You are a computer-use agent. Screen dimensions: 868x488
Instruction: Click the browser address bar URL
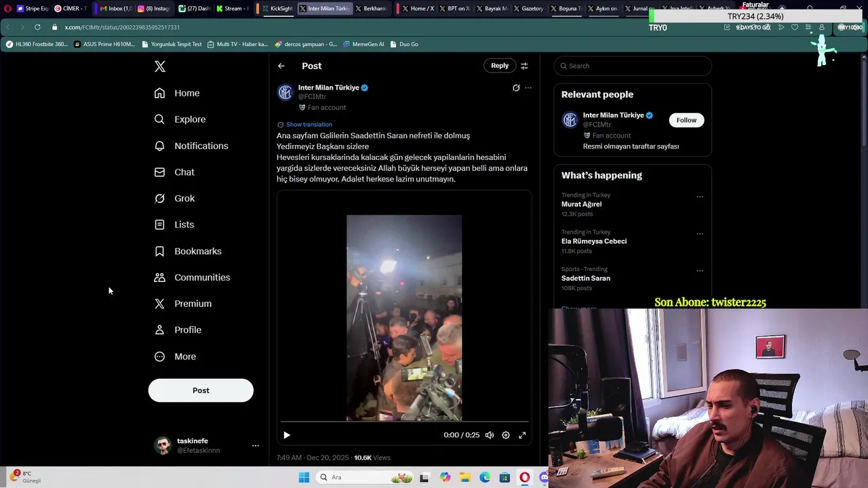point(122,27)
